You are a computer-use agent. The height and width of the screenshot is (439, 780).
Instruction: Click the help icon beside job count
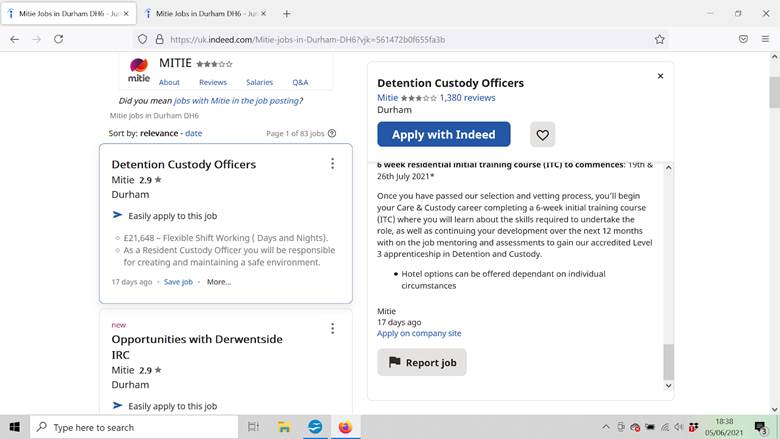tap(332, 133)
